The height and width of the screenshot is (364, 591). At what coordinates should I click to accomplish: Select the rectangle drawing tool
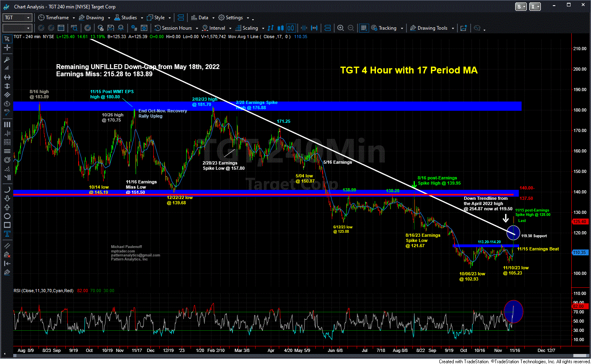click(7, 225)
